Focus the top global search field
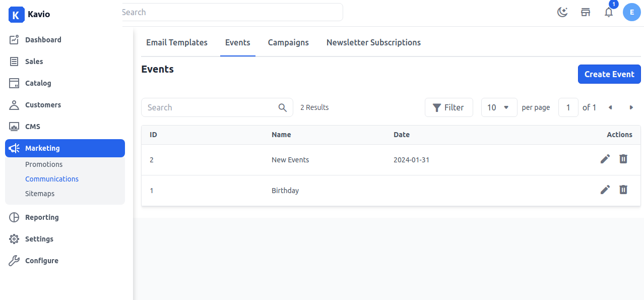 [x=232, y=12]
